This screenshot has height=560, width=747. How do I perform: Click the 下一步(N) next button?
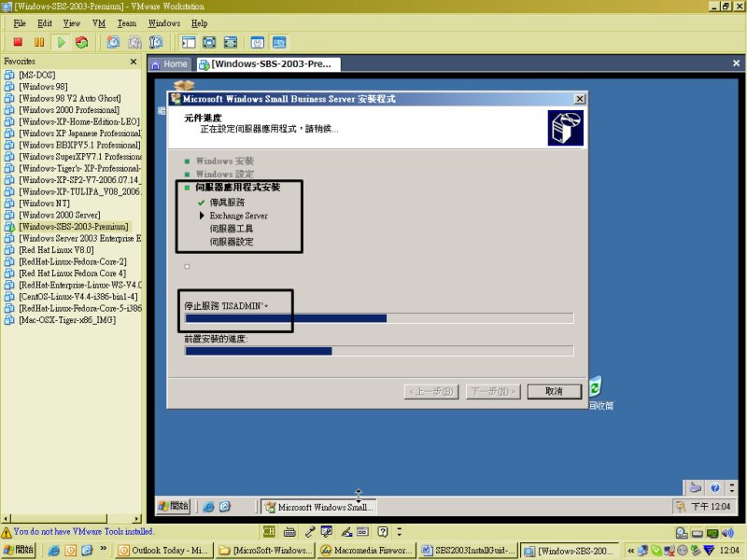493,391
